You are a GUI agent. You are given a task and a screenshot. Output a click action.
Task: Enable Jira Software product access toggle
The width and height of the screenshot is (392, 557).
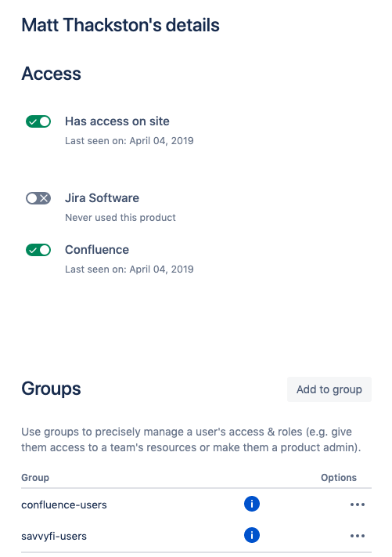click(x=38, y=198)
